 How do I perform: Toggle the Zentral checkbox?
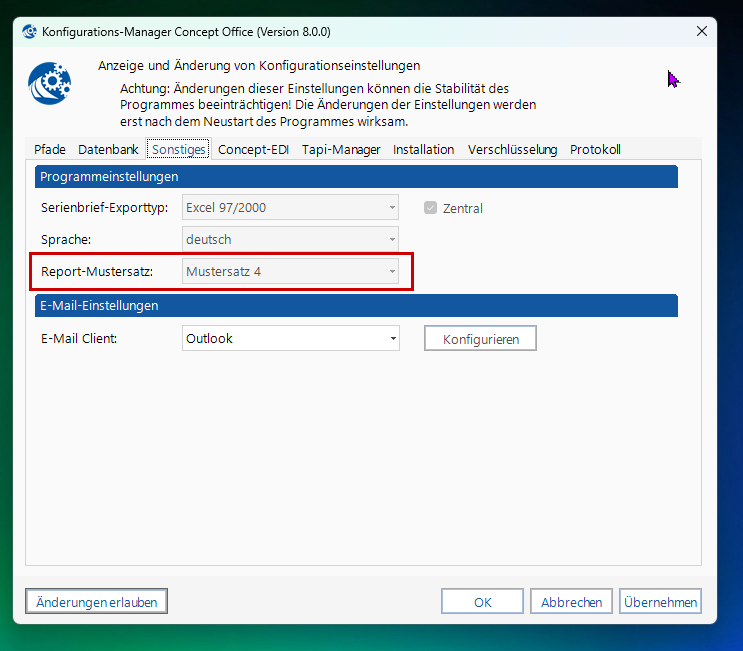[x=430, y=208]
